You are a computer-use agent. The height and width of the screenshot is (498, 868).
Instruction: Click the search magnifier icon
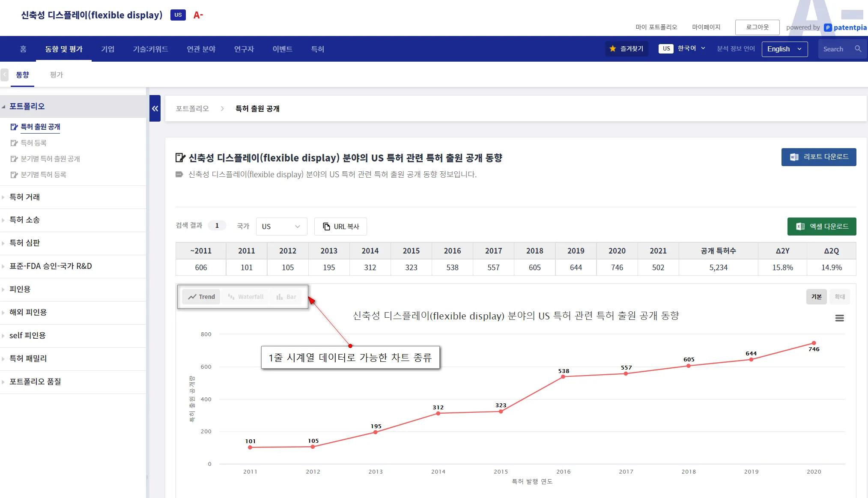pos(858,49)
